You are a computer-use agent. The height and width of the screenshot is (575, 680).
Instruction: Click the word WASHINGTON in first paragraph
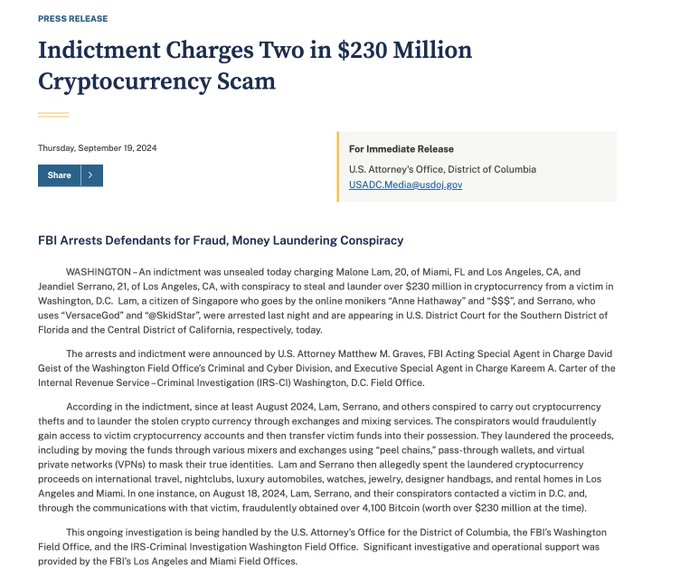tap(98, 272)
